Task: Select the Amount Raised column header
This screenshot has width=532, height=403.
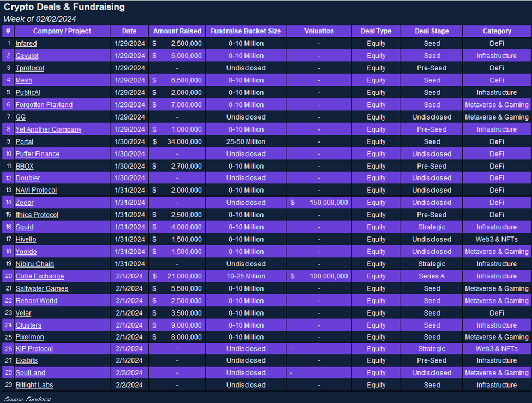Action: click(177, 31)
